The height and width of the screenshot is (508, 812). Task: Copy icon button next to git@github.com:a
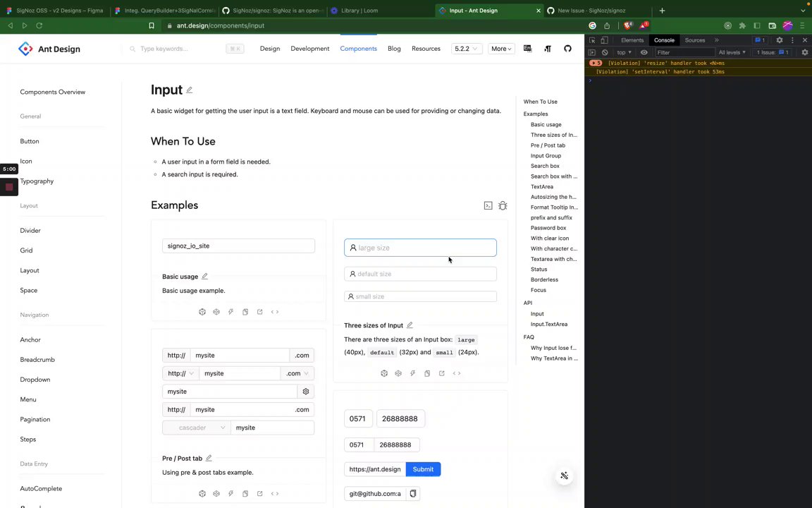413,493
